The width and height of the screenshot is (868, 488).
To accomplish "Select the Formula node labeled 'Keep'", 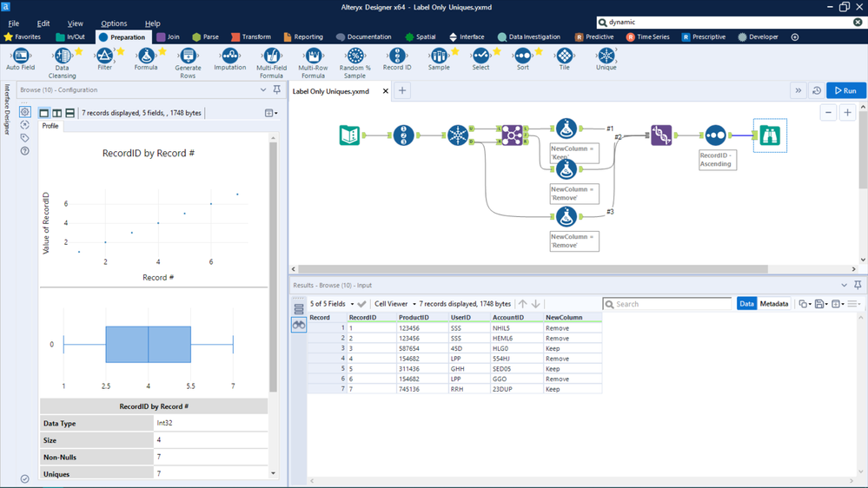I will point(566,129).
